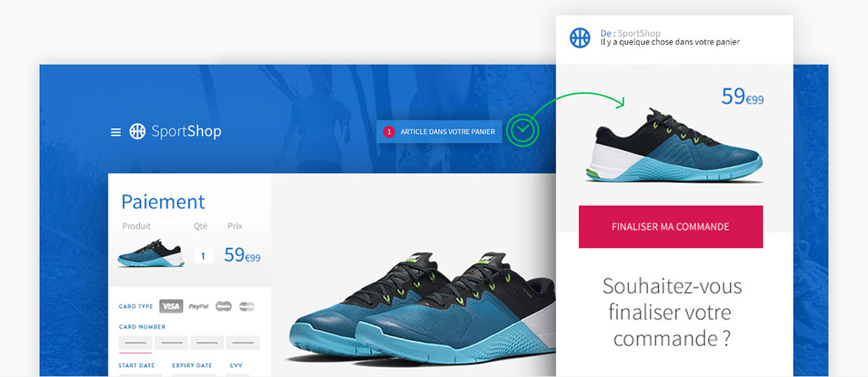Click the quantity box showing 1
This screenshot has width=868, height=377.
203,255
